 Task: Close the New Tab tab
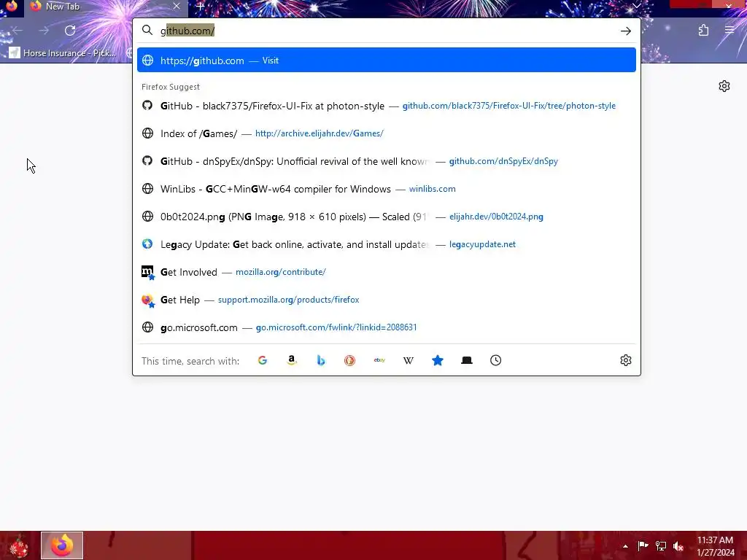[177, 6]
